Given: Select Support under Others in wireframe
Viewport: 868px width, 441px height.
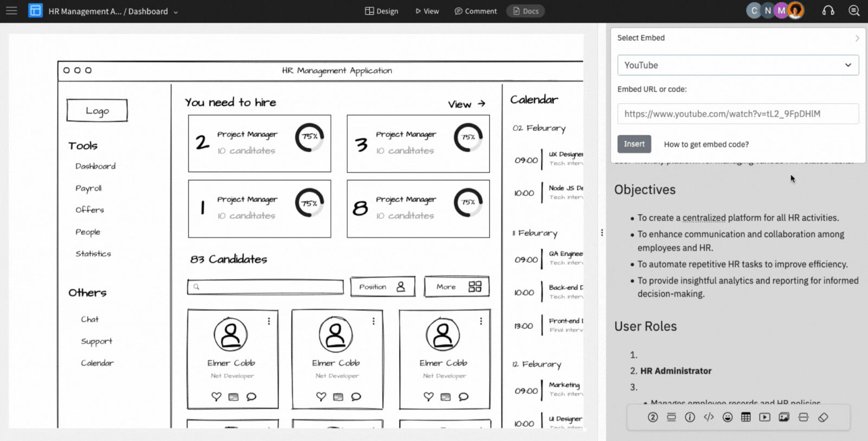Looking at the screenshot, I should [x=97, y=342].
